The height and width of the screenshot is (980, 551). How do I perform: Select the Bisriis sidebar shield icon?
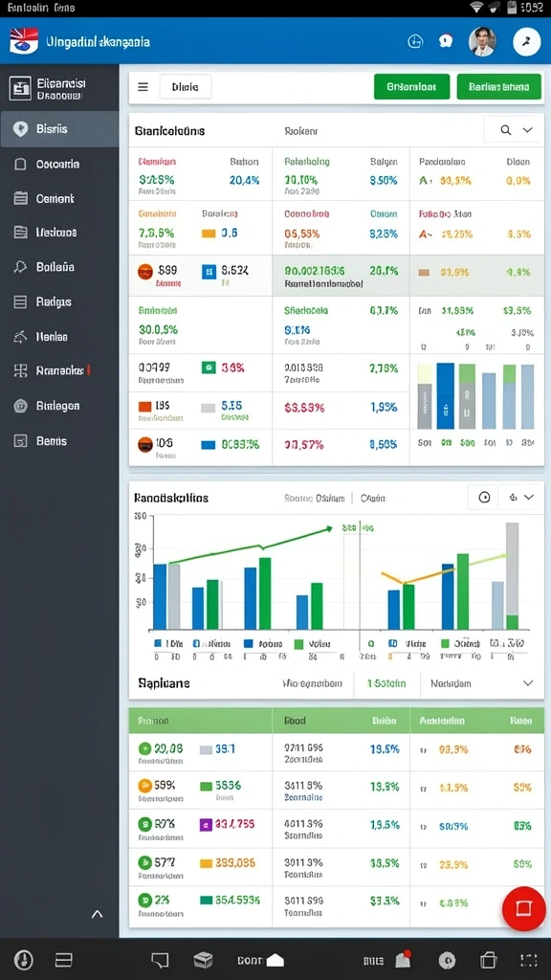(x=21, y=129)
